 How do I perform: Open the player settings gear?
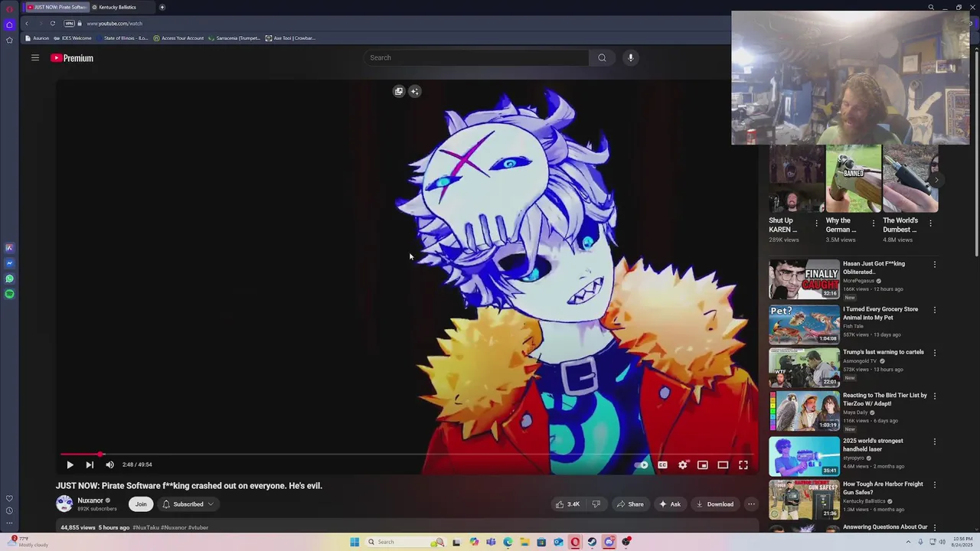[x=683, y=465]
